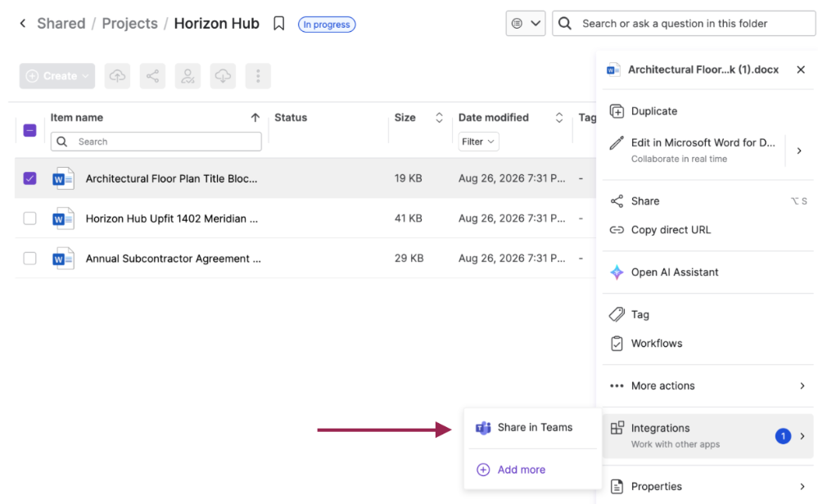Screen dimensions: 818x504
Task: Expand Edit in Microsoft Word options chevron
Action: click(x=799, y=151)
